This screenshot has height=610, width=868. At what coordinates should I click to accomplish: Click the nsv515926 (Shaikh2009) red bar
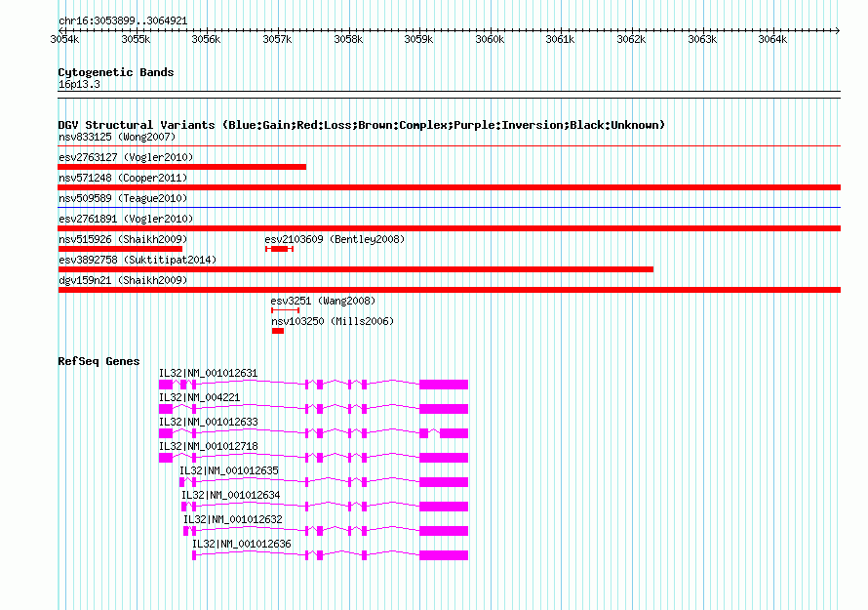coord(120,249)
